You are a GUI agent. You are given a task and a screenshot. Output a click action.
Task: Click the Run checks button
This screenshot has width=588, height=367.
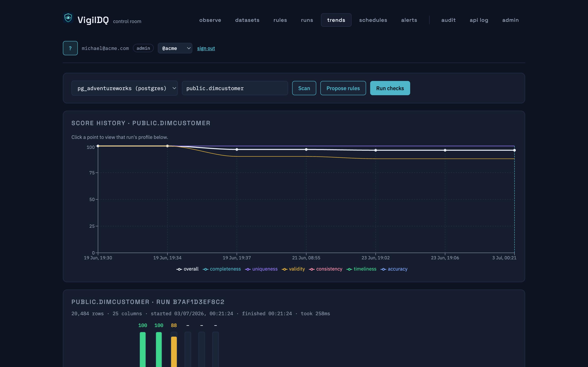pos(390,88)
